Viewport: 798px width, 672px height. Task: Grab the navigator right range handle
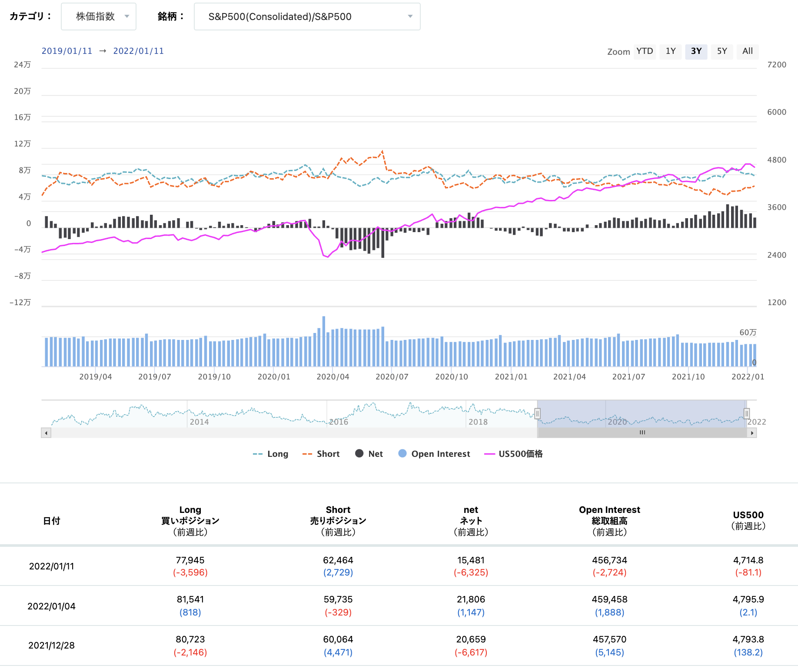pos(747,413)
